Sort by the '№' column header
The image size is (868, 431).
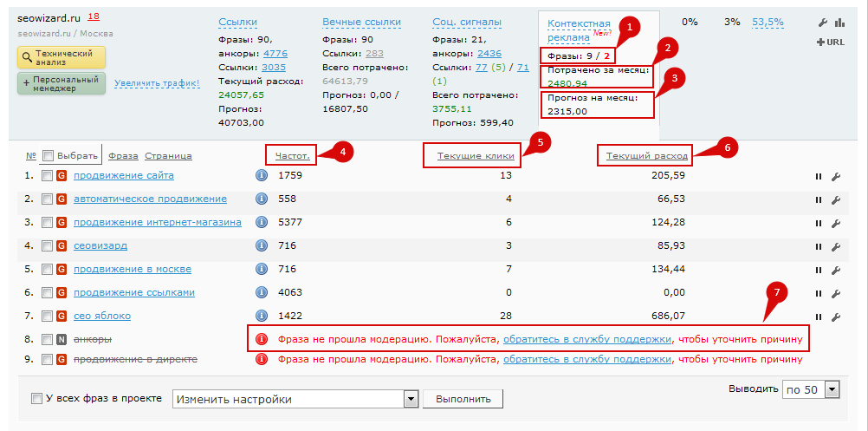[x=30, y=156]
